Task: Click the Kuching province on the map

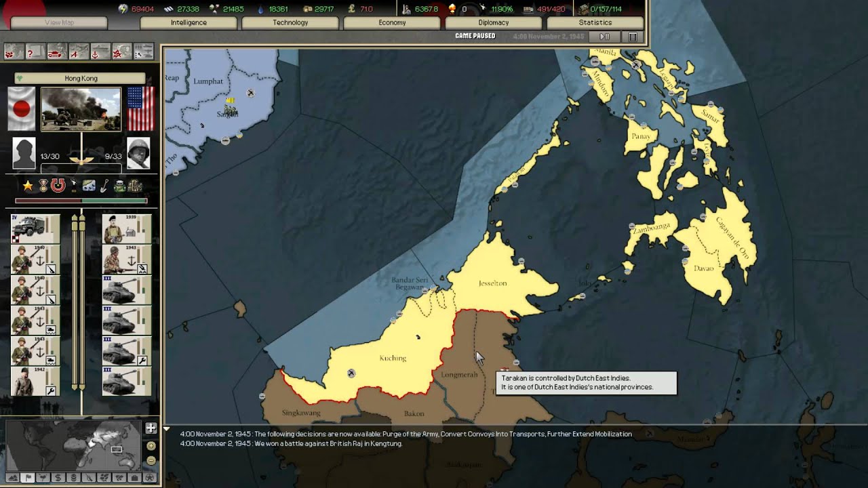Action: click(393, 358)
